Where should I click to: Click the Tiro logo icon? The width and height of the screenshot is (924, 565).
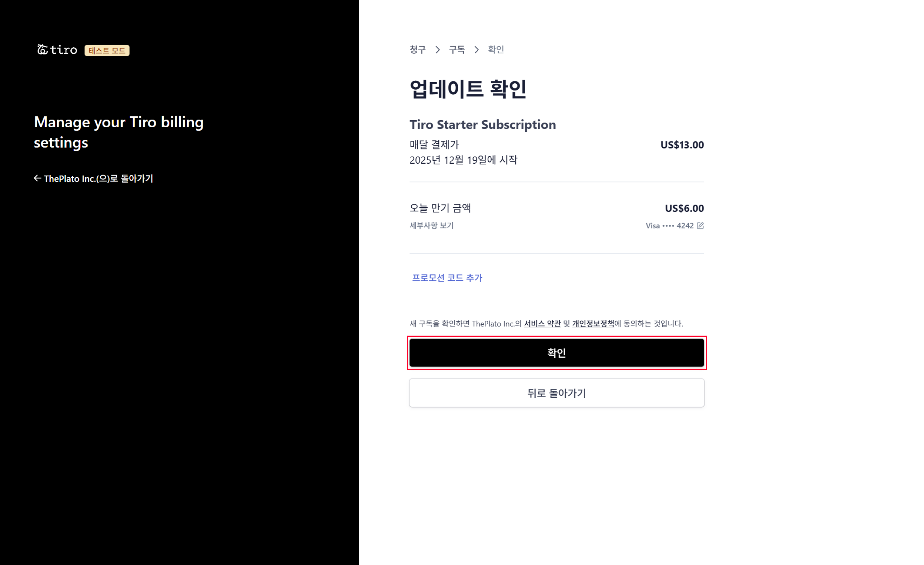42,50
